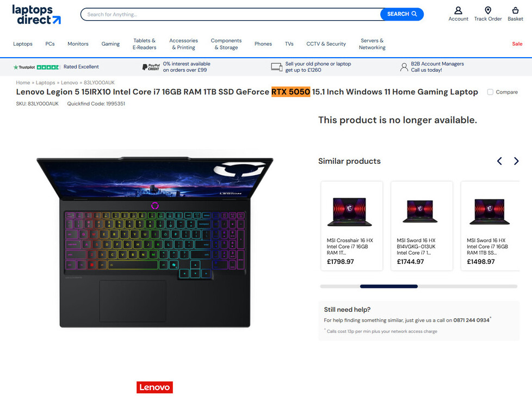Screen dimensions: 532x401
Task: Click the B2B Account Managers person icon
Action: coord(404,67)
